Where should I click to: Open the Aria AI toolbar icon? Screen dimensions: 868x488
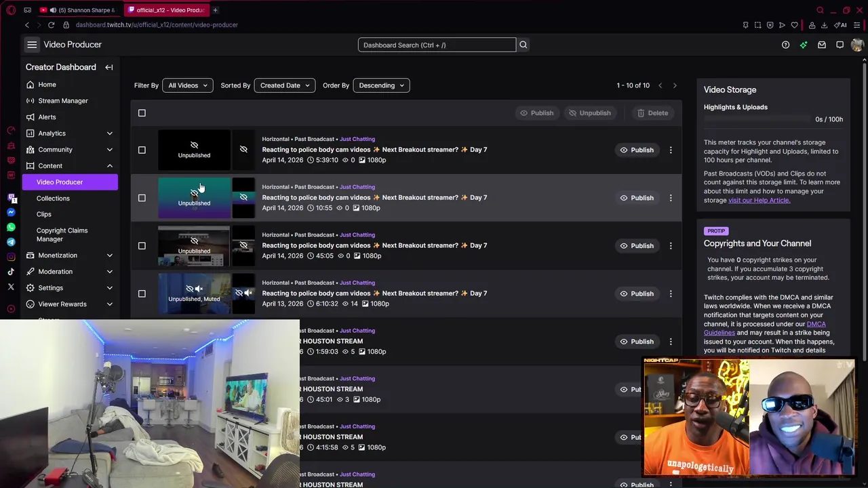[x=841, y=25]
